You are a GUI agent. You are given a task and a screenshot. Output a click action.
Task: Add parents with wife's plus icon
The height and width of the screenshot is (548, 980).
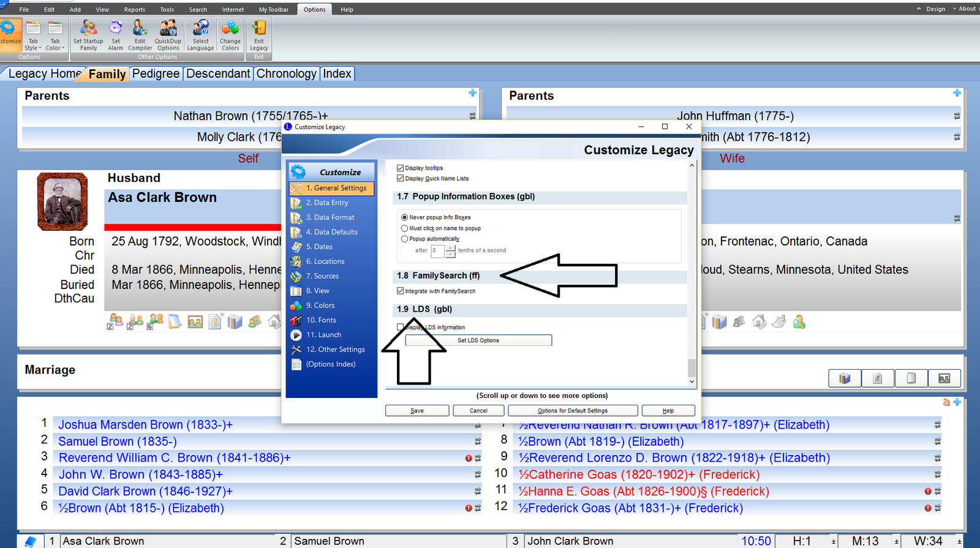957,93
